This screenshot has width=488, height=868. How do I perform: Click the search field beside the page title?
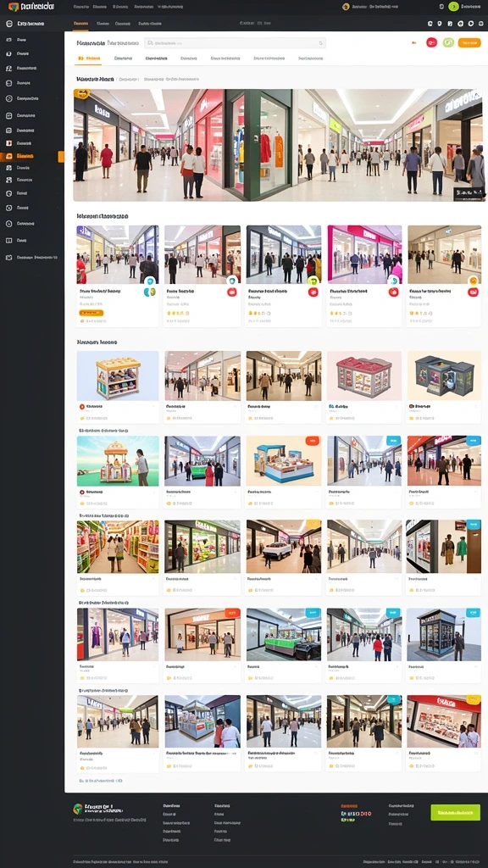(235, 42)
